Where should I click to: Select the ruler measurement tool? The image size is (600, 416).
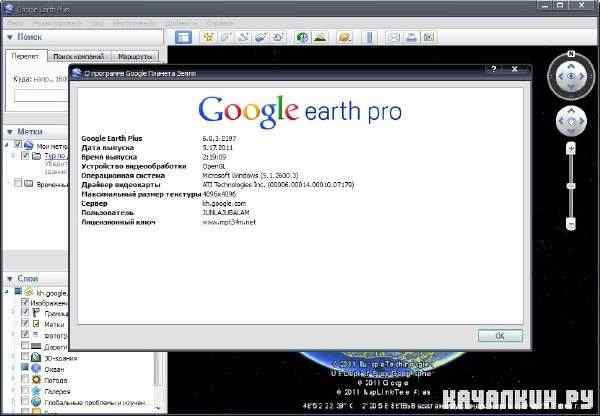(x=369, y=37)
